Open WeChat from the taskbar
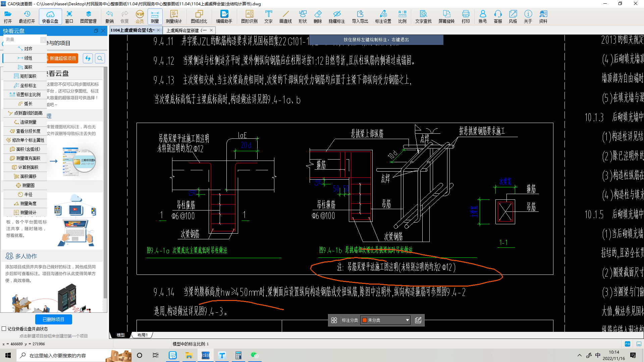 click(255, 355)
